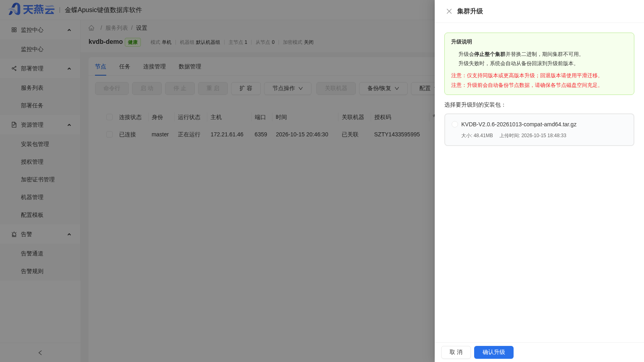Image resolution: width=644 pixels, height=362 pixels.
Task: Switch to the 节点 tab
Action: pyautogui.click(x=101, y=66)
